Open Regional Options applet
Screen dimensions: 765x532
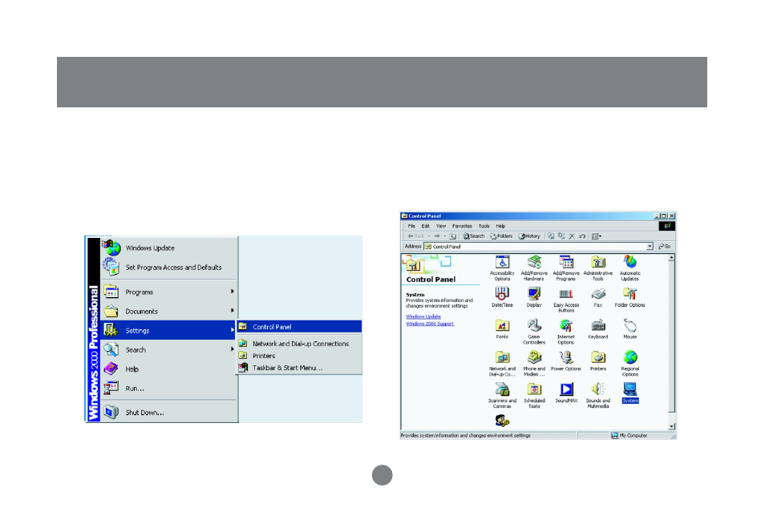(629, 364)
